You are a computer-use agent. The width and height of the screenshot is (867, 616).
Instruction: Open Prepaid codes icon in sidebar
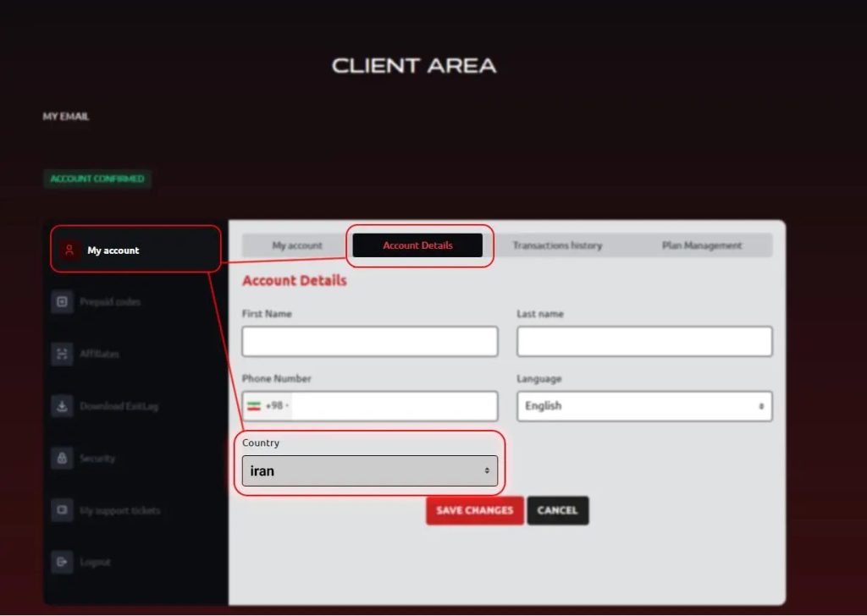pyautogui.click(x=62, y=301)
